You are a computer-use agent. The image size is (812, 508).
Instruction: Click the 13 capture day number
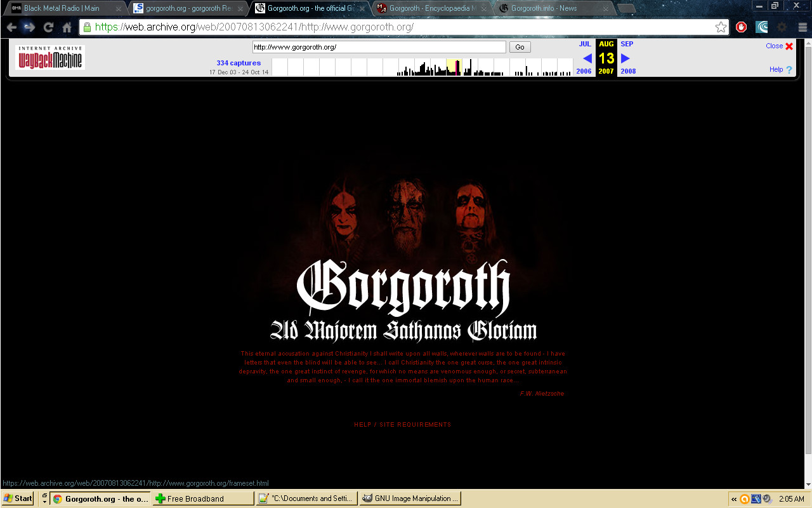point(606,58)
